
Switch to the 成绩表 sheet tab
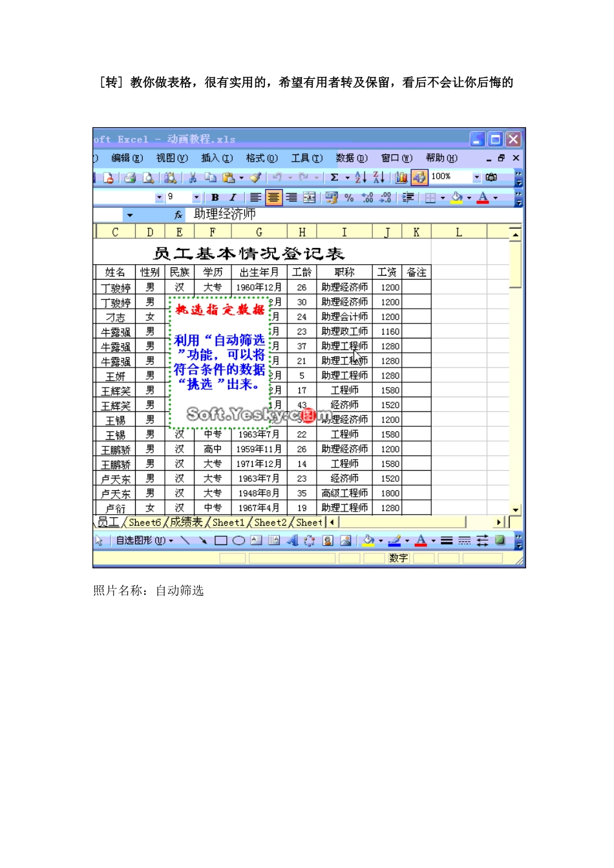point(186,522)
